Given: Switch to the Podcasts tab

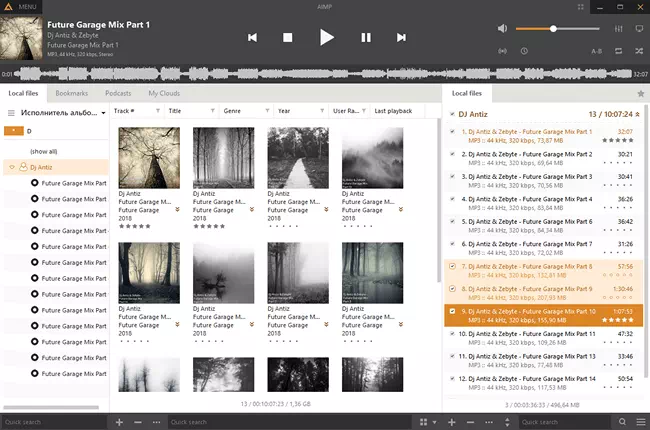Looking at the screenshot, I should point(118,93).
